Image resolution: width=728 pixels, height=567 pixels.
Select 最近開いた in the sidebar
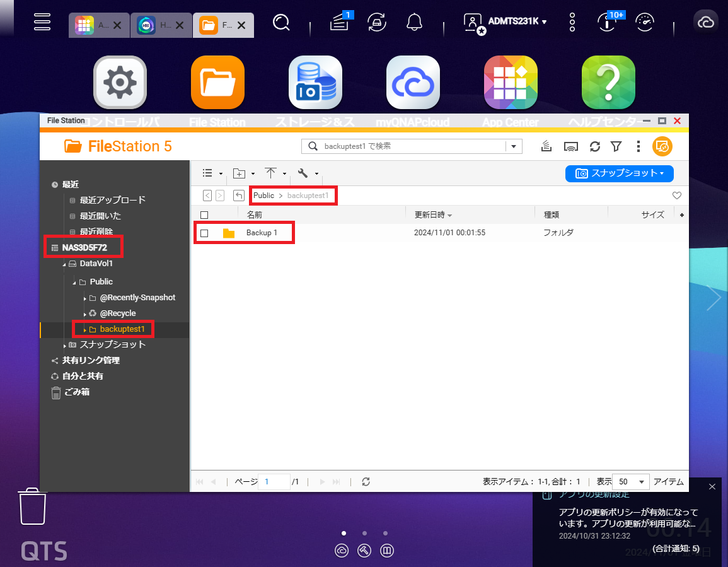click(100, 216)
